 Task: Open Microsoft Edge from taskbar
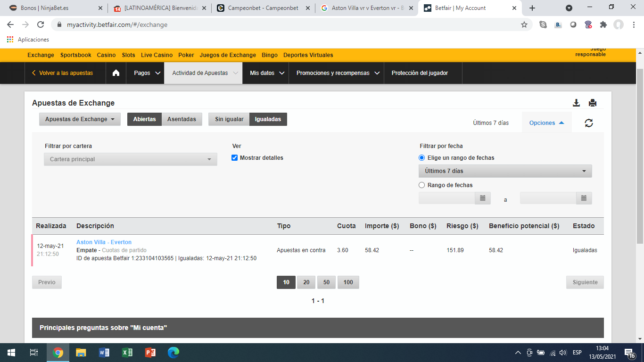point(173,353)
